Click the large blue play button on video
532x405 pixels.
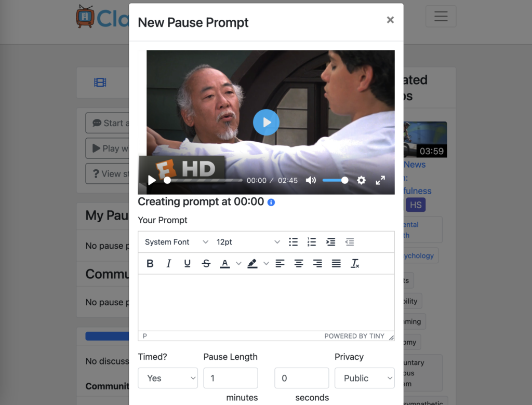(267, 123)
